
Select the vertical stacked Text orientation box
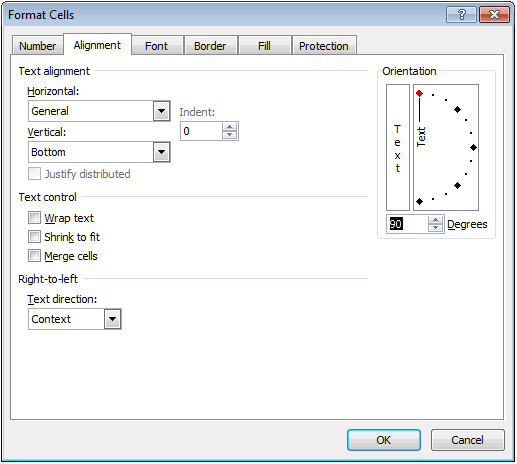(x=398, y=147)
